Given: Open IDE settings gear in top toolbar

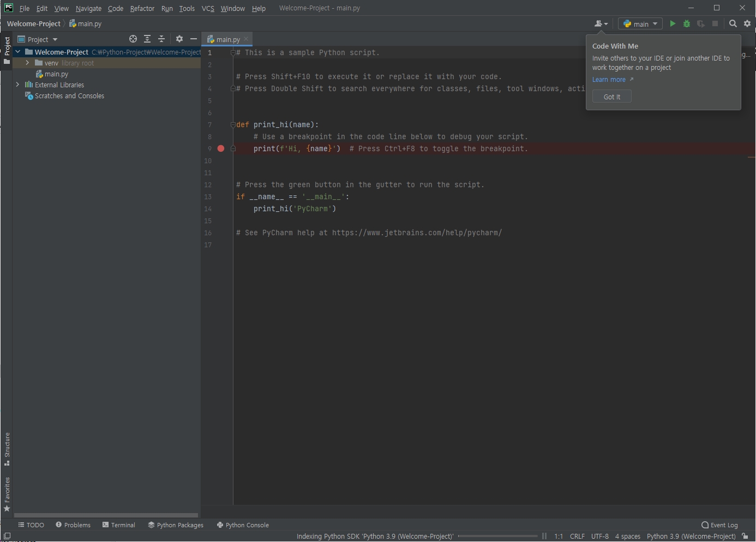Looking at the screenshot, I should [747, 23].
